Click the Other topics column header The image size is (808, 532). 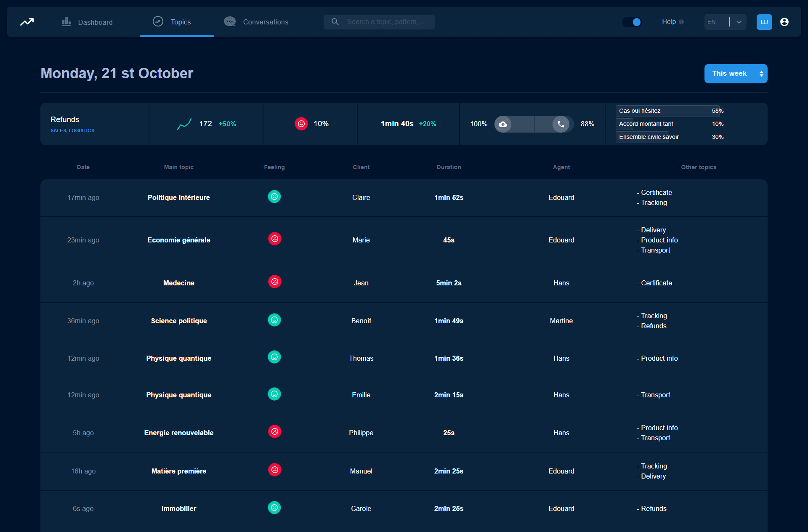[699, 167]
